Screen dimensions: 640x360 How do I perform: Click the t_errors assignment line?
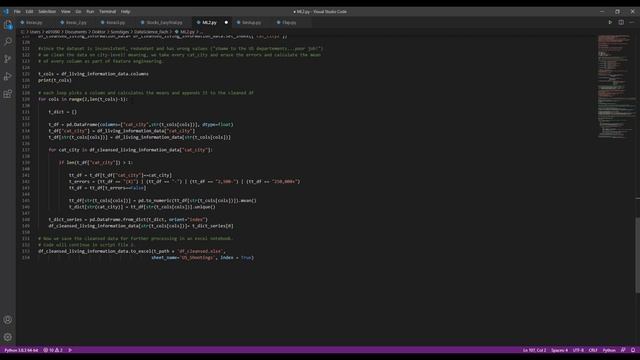click(x=184, y=181)
